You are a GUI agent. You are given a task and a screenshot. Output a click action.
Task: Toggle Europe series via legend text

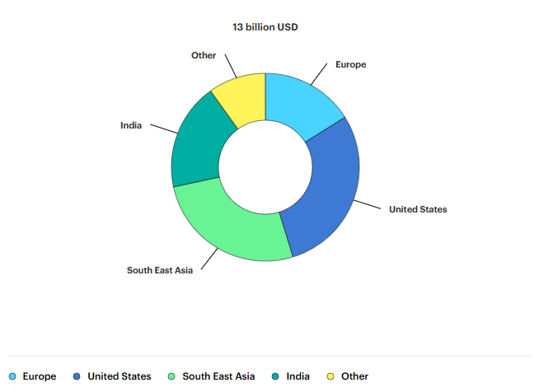(x=40, y=376)
